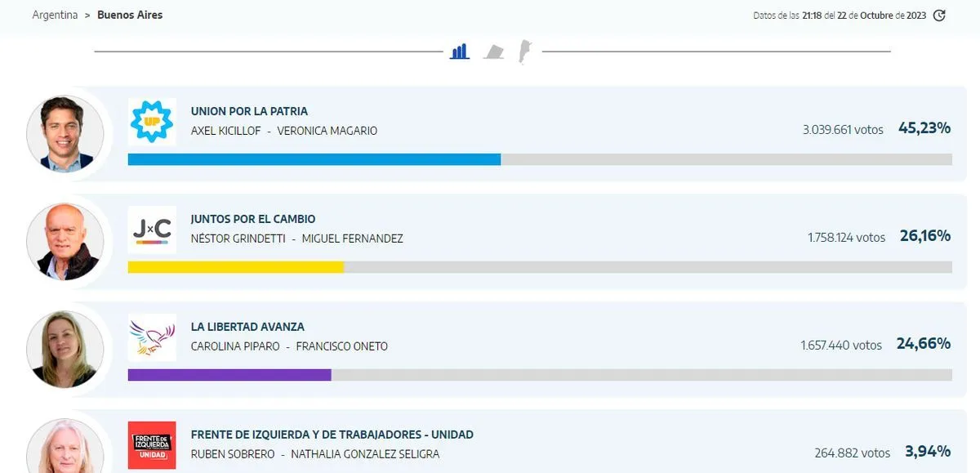Image resolution: width=980 pixels, height=473 pixels.
Task: Click the yellow Juntos por el Cambio bar
Action: tap(236, 267)
